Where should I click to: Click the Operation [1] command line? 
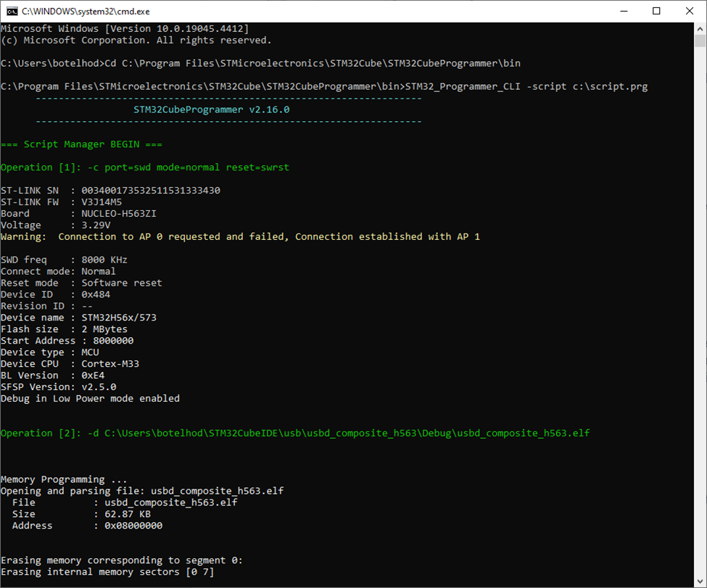[145, 167]
